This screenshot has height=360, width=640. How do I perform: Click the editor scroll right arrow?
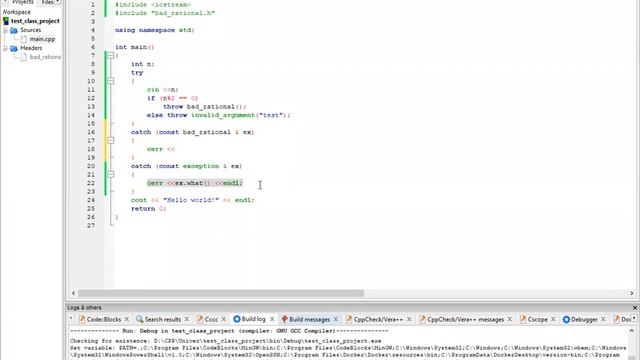[632, 293]
